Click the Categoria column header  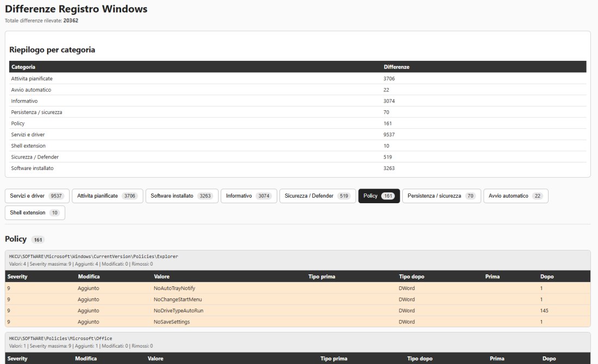click(x=23, y=67)
